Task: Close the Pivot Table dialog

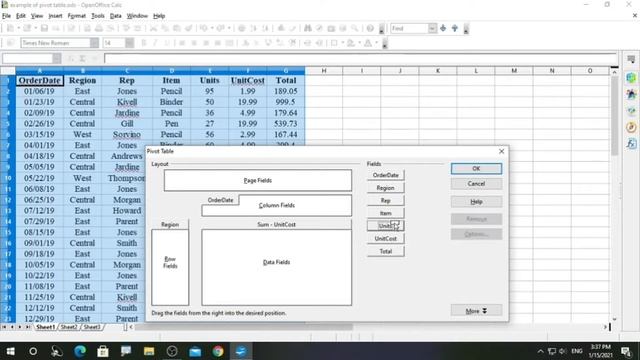Action: point(502,151)
